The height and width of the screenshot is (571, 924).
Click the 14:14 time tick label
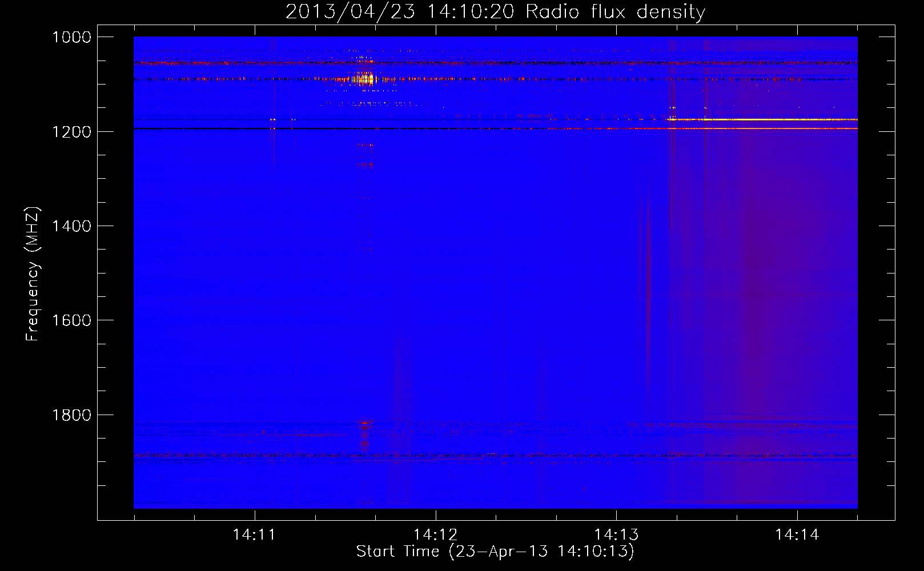(x=797, y=535)
